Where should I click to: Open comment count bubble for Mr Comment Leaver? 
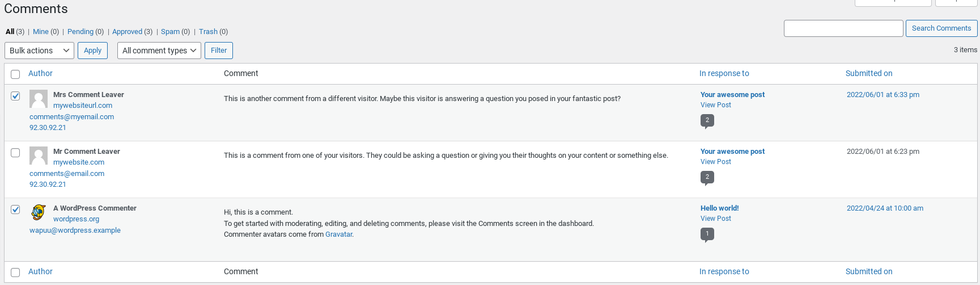click(x=707, y=177)
